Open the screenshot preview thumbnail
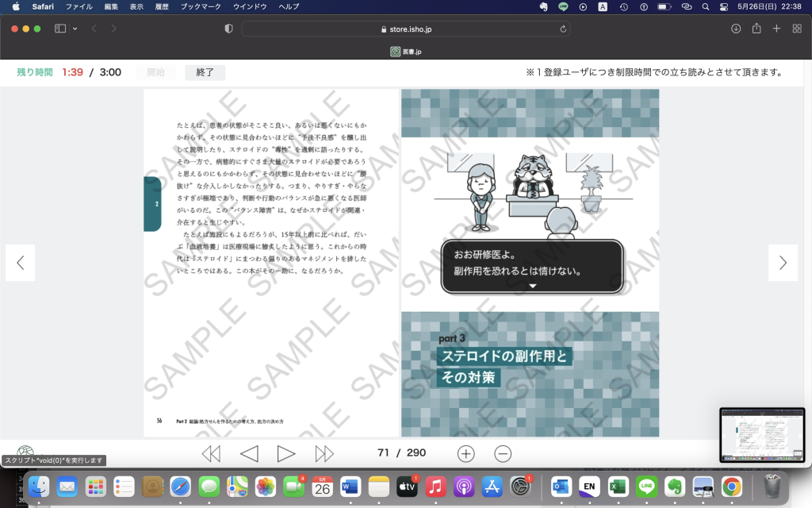 (761, 434)
